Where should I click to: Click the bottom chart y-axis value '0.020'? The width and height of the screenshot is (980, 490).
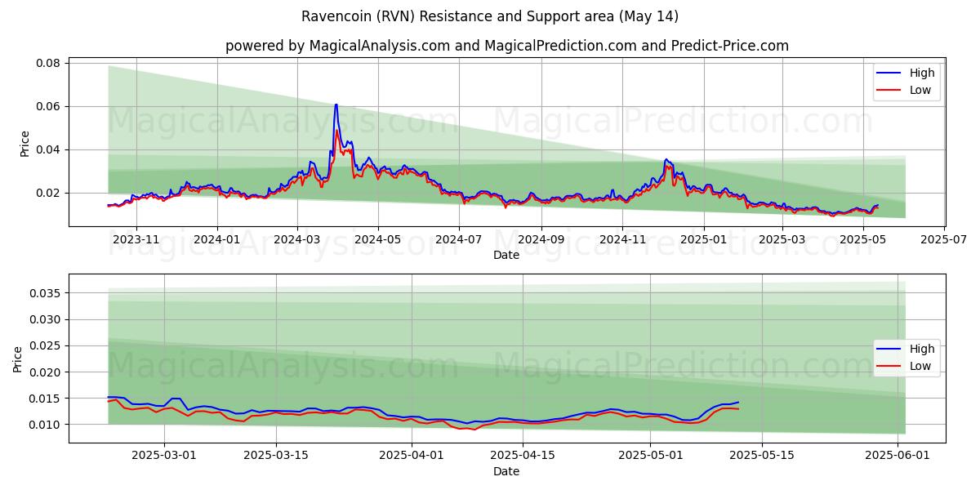(46, 372)
